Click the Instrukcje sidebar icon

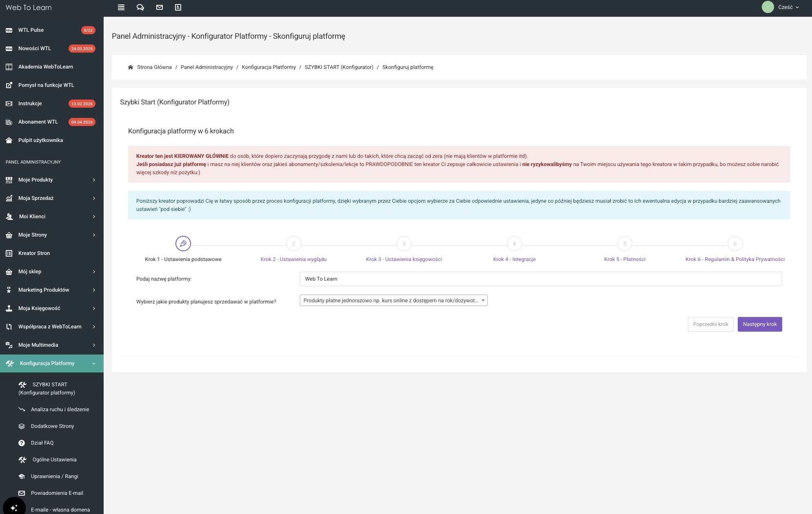point(9,104)
